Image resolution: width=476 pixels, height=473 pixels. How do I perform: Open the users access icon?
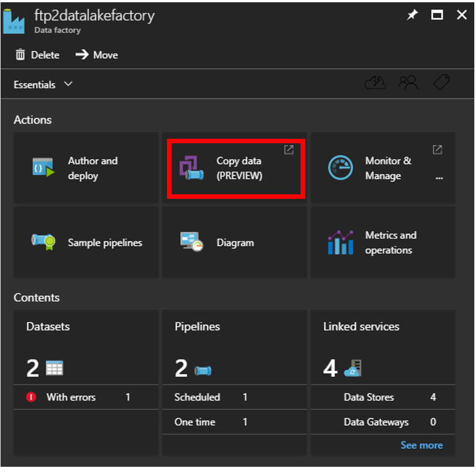pyautogui.click(x=408, y=83)
